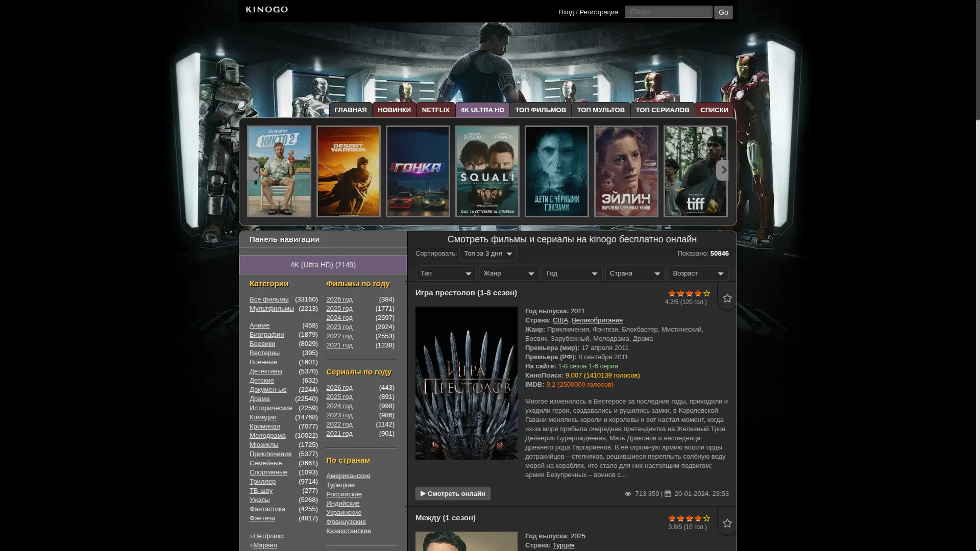Screen dimensions: 980x551
Task: Filter by country Великобритания
Action: click(597, 320)
